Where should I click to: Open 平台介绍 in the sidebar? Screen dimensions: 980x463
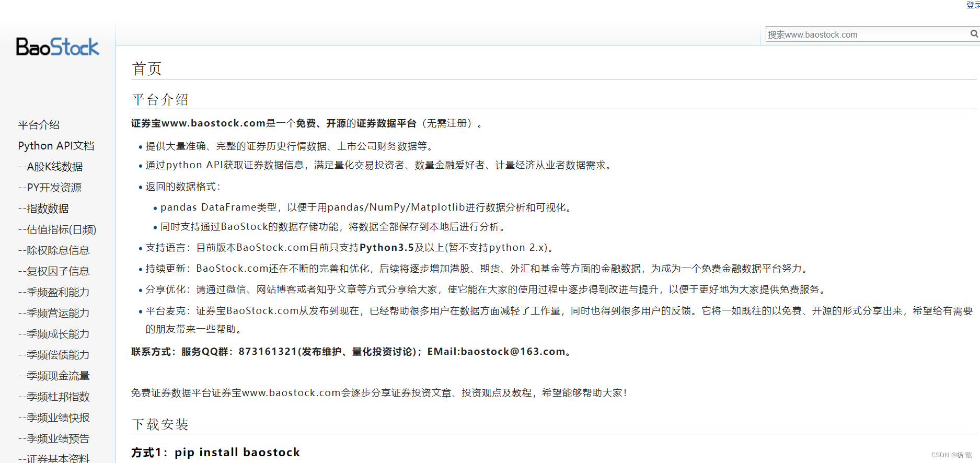coord(39,125)
